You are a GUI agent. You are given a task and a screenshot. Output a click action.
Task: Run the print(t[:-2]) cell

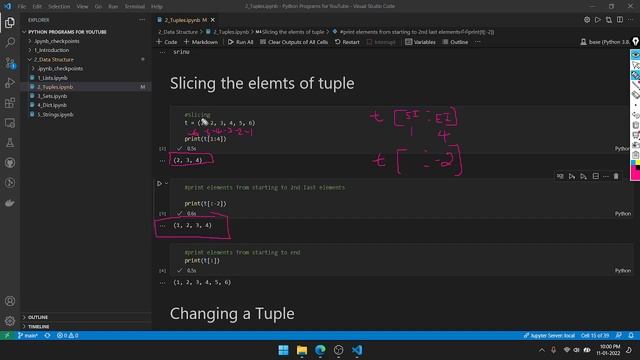[159, 184]
